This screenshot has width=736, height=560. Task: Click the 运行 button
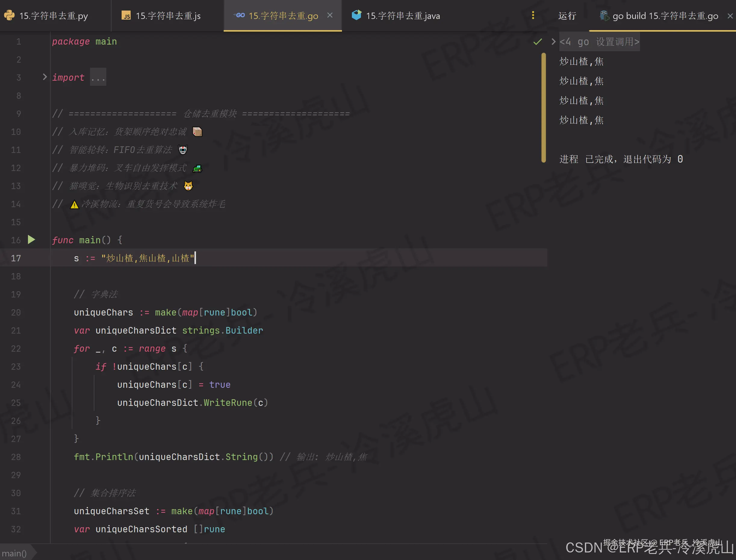click(x=567, y=15)
